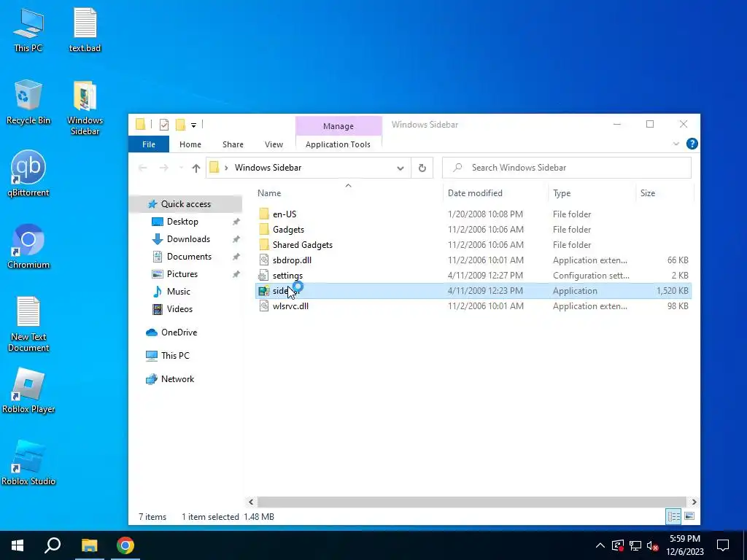This screenshot has width=747, height=560.
Task: Open the Action Center notifications
Action: (723, 545)
